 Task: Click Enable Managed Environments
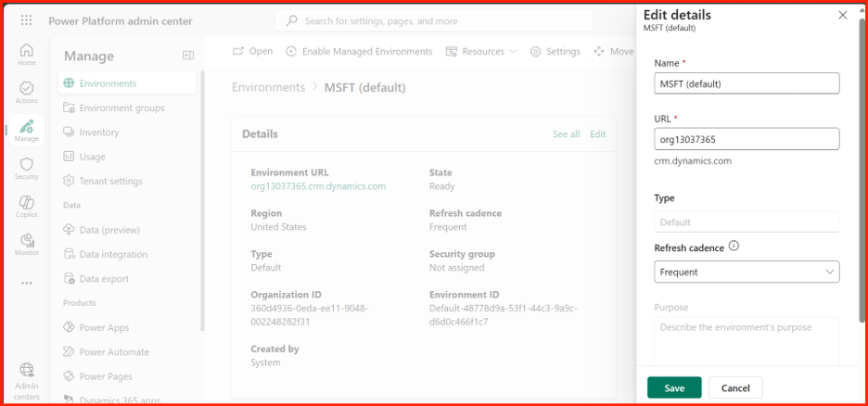(359, 51)
